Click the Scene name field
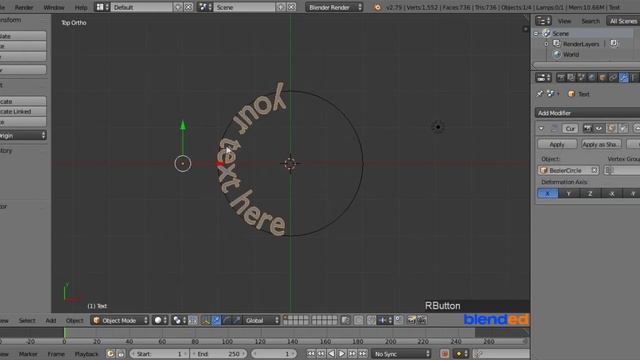Screen dimensions: 640x360 pos(244,7)
